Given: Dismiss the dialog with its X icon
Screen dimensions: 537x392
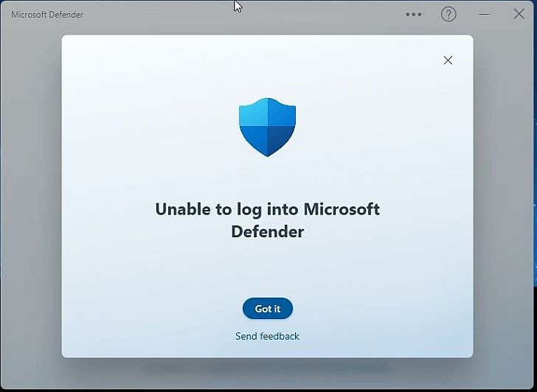Looking at the screenshot, I should pos(448,60).
